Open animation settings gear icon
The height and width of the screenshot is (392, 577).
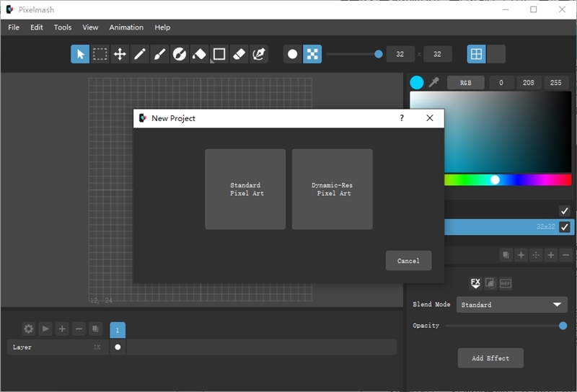pos(28,329)
